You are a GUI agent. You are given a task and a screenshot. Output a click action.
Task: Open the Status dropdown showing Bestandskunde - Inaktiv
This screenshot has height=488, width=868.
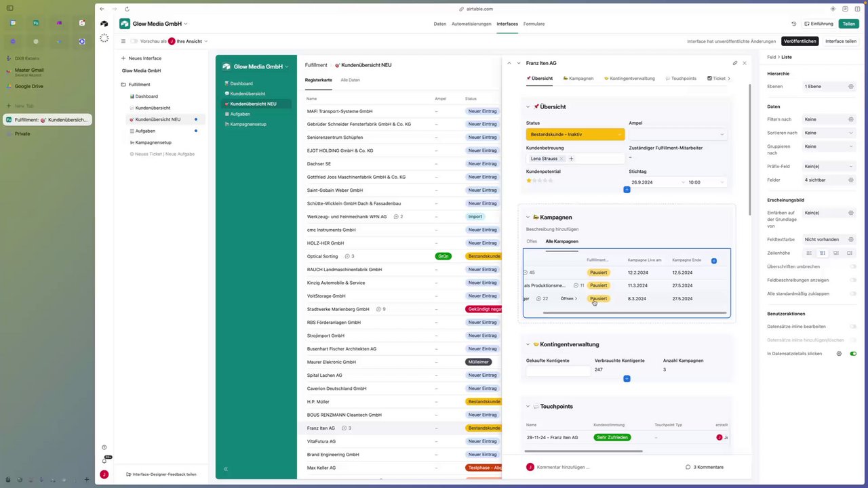click(575, 134)
